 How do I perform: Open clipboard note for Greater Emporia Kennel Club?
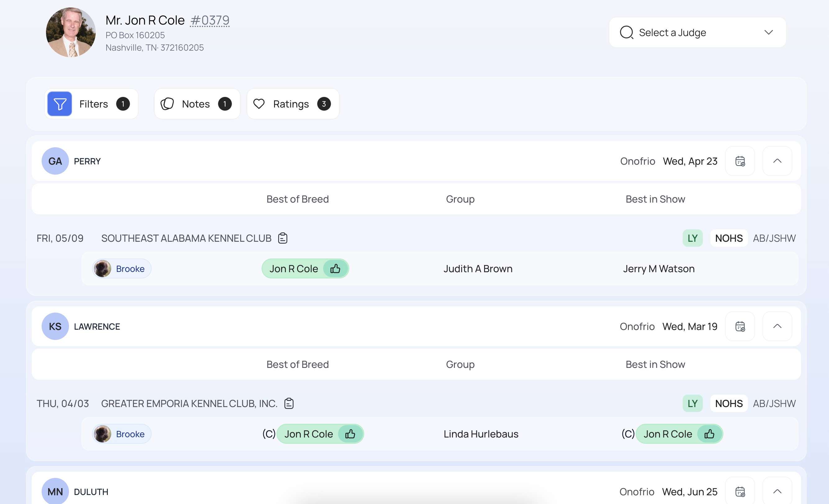pyautogui.click(x=289, y=403)
